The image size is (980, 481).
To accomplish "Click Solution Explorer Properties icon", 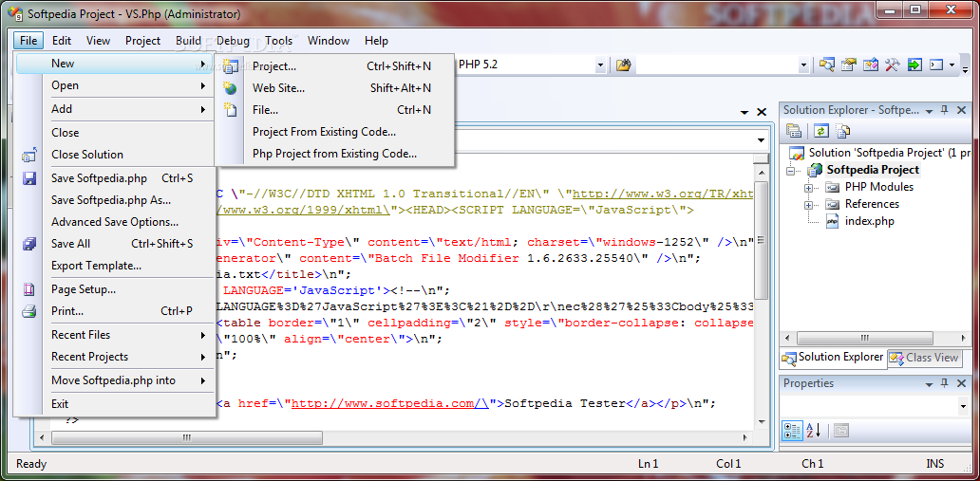I will pyautogui.click(x=794, y=131).
